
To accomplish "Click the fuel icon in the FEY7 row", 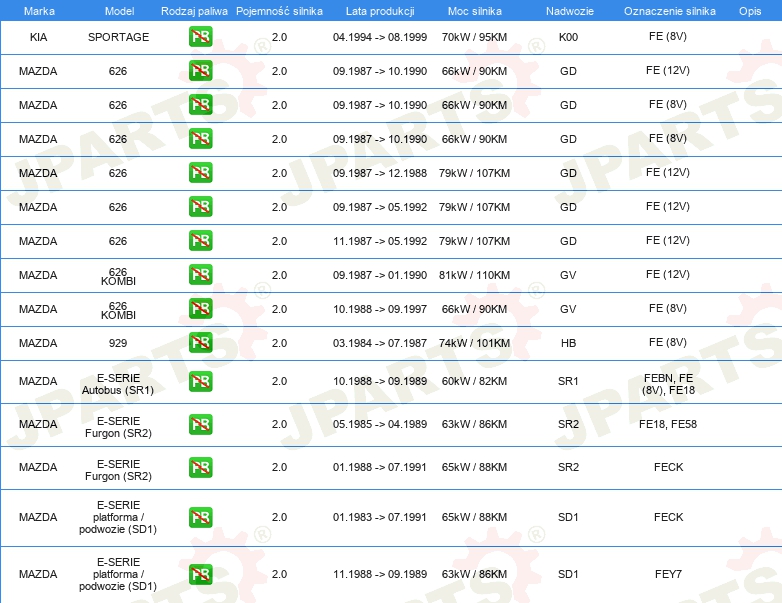I will [x=200, y=574].
